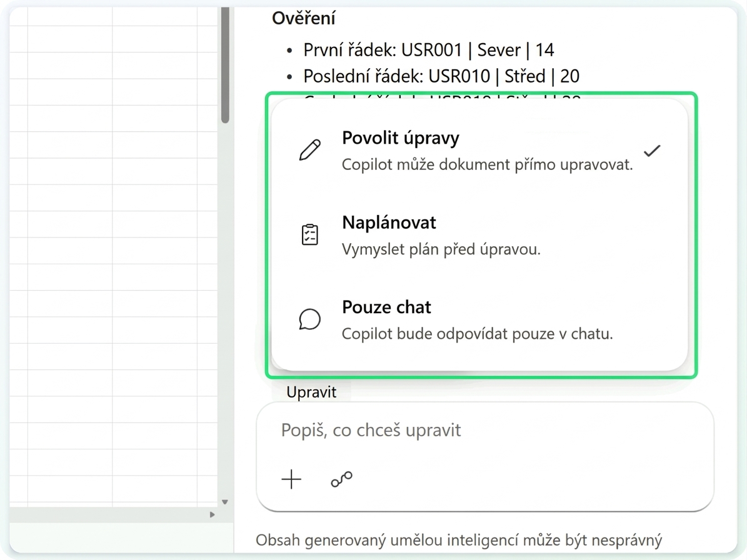Choose the Naplánovat mode
This screenshot has height=560, width=747.
click(x=479, y=235)
